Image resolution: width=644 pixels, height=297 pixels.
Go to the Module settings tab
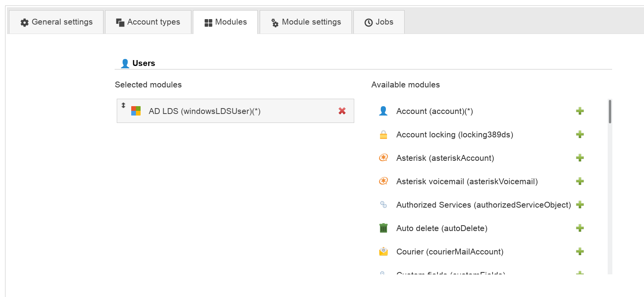(306, 22)
